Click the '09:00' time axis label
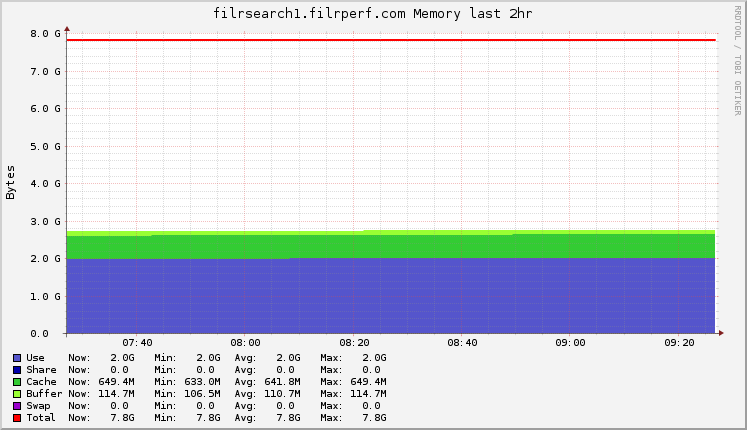This screenshot has height=430, width=747. [x=571, y=343]
